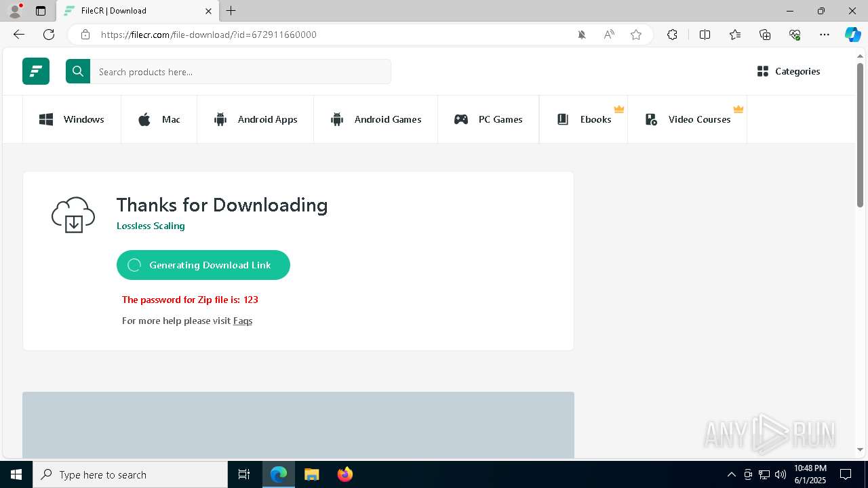Open Collections icon in toolbar
Image resolution: width=868 pixels, height=488 pixels.
pyautogui.click(x=765, y=35)
